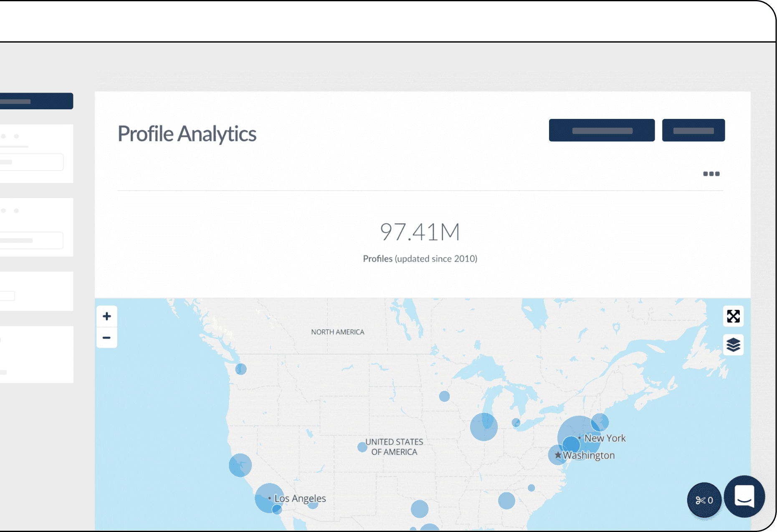The image size is (777, 532).
Task: Open the three-dot more options menu
Action: (711, 174)
